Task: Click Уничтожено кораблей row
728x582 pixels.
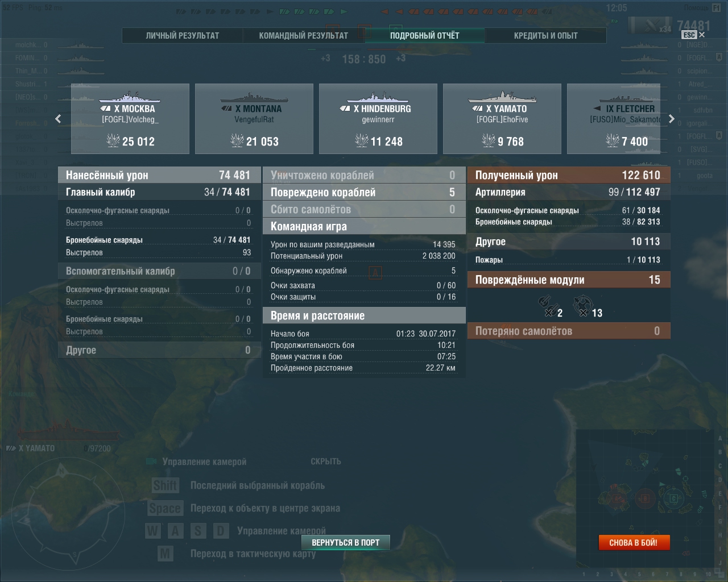Action: (364, 175)
